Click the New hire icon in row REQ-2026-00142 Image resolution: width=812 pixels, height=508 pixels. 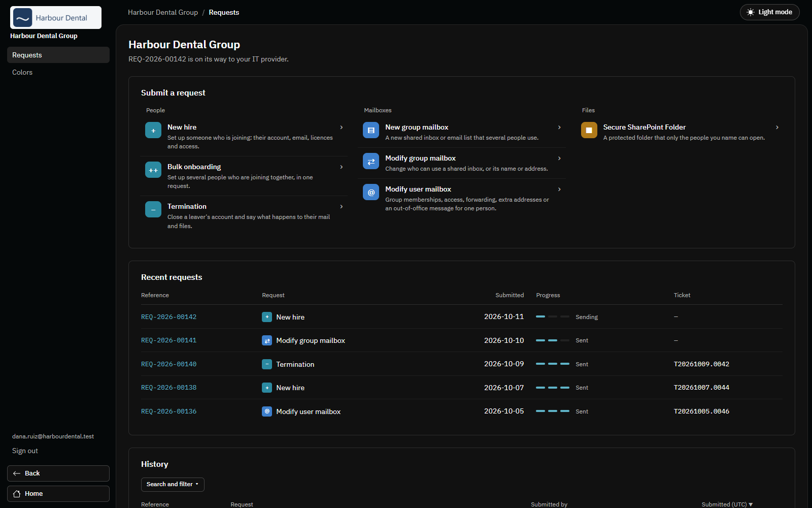pyautogui.click(x=267, y=317)
